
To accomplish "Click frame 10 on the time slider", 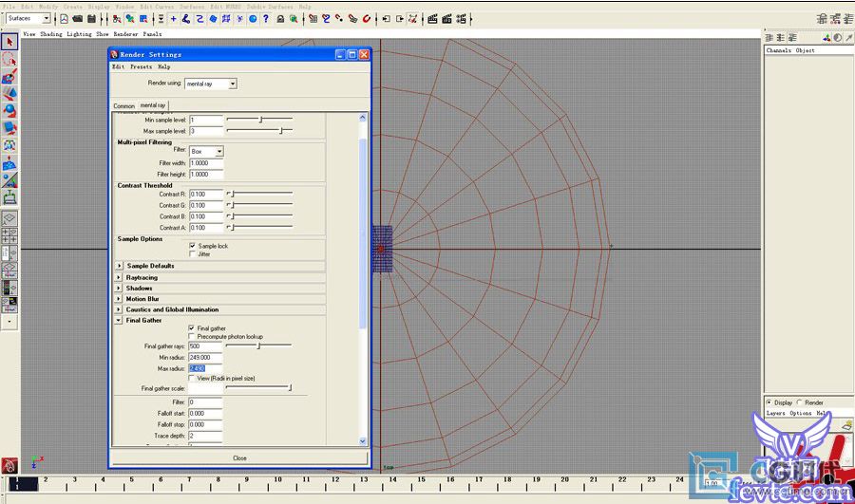I will click(277, 480).
